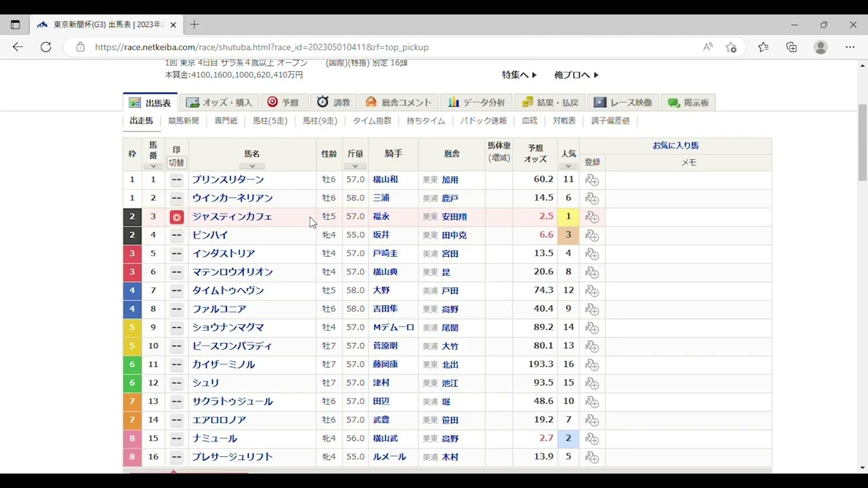Add this page to favorites star
The width and height of the screenshot is (868, 488).
(x=731, y=47)
